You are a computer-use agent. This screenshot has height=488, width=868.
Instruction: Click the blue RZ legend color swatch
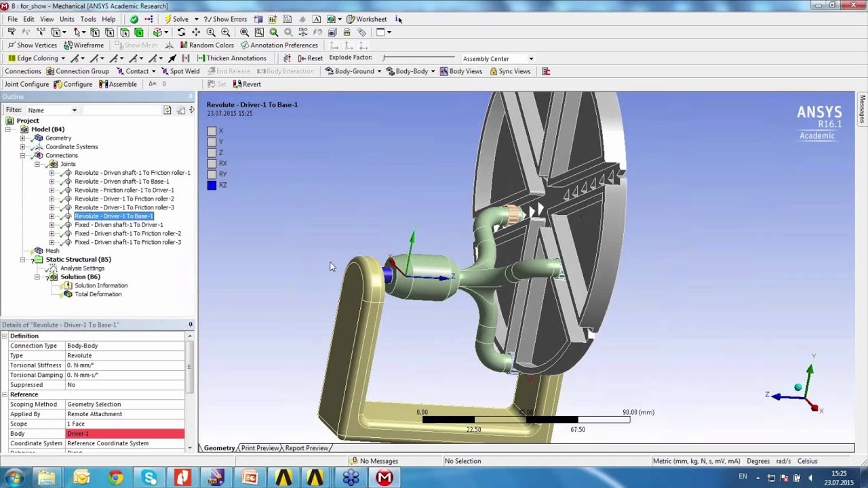click(x=212, y=185)
